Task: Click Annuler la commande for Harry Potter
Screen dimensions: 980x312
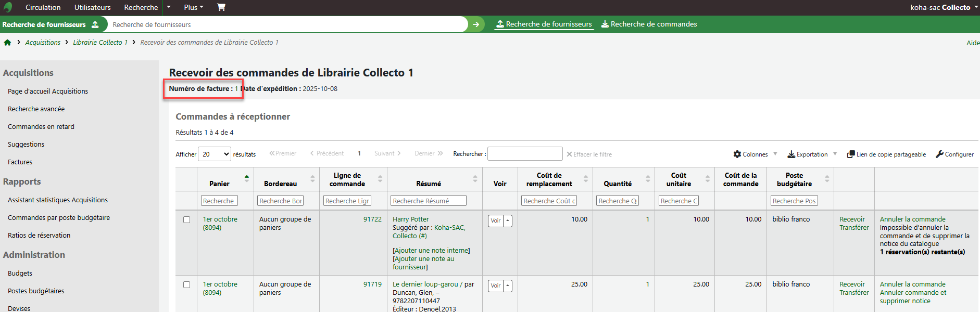Action: click(912, 219)
